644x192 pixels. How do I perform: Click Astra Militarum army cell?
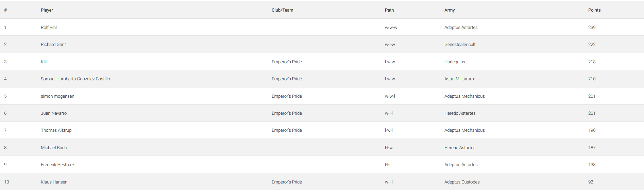459,79
